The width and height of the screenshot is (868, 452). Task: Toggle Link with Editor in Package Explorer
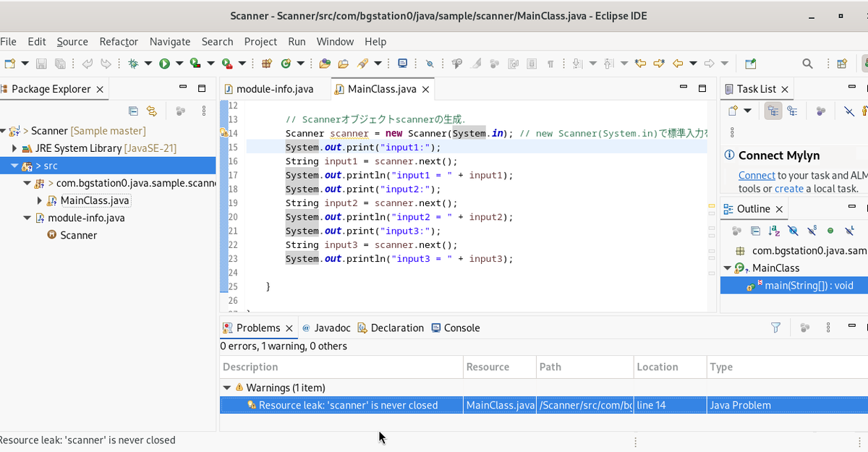pyautogui.click(x=152, y=111)
